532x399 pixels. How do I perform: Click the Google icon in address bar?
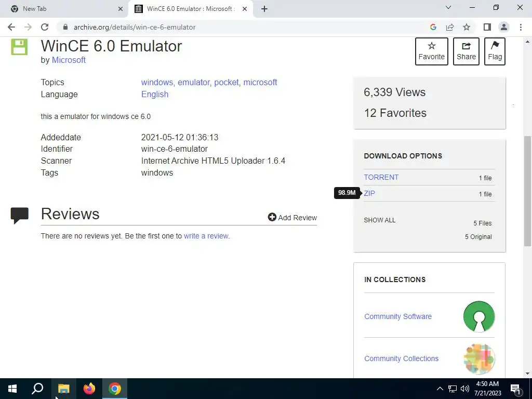pos(433,27)
